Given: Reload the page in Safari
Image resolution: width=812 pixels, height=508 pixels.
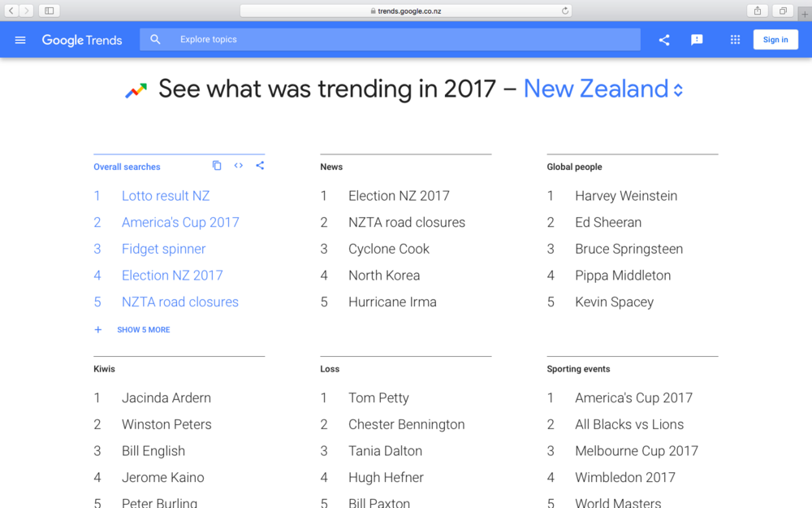Looking at the screenshot, I should tap(565, 11).
